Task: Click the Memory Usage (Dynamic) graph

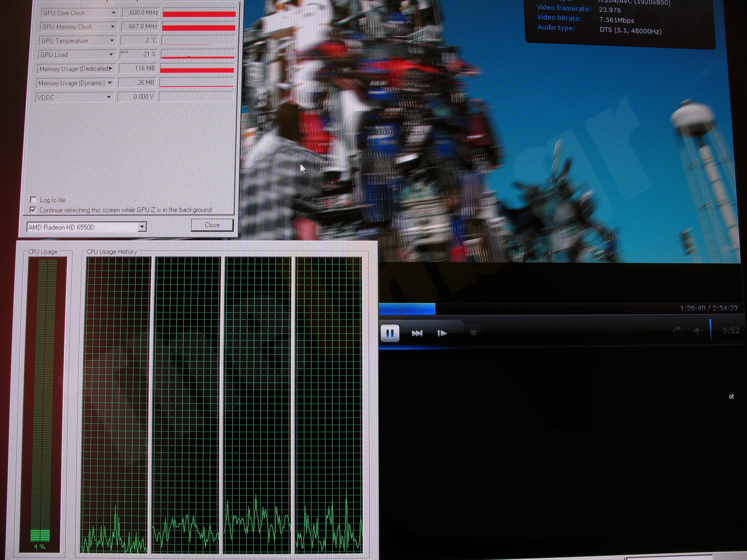Action: (196, 83)
